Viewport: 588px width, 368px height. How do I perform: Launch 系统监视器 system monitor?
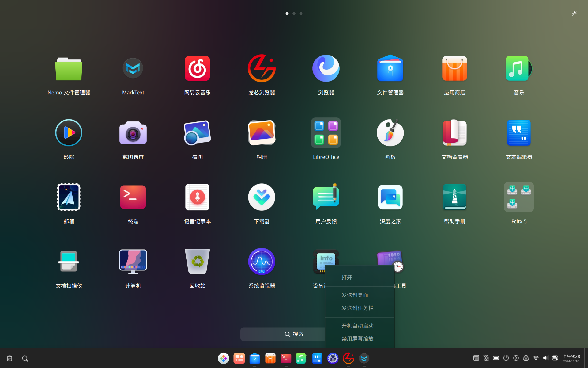tap(262, 262)
